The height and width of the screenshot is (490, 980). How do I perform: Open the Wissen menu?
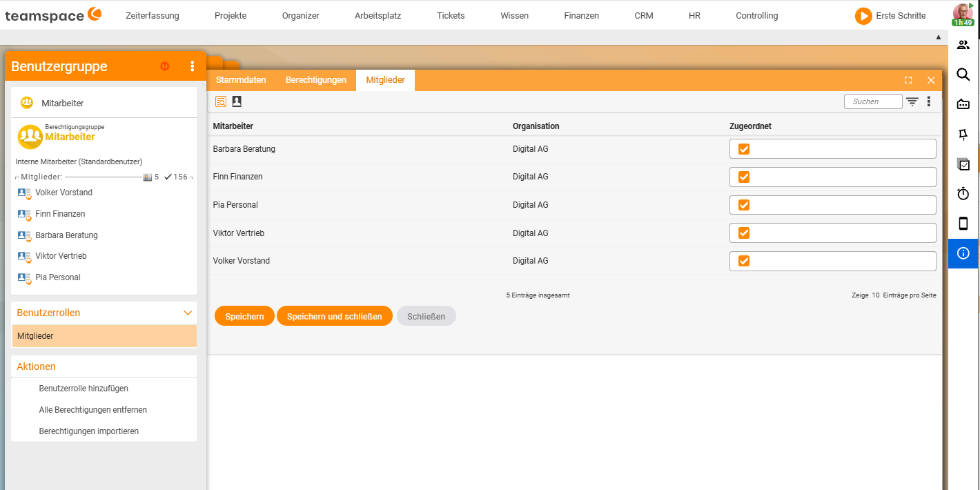515,15
